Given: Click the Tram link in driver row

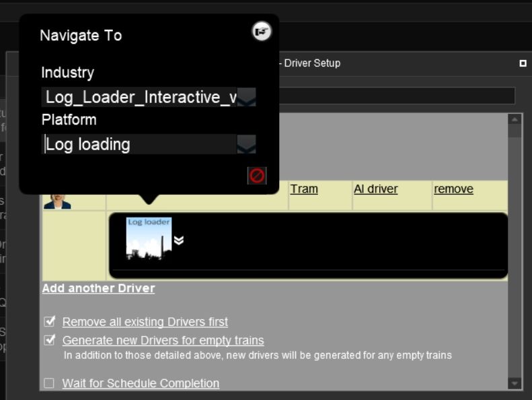Looking at the screenshot, I should pos(304,189).
